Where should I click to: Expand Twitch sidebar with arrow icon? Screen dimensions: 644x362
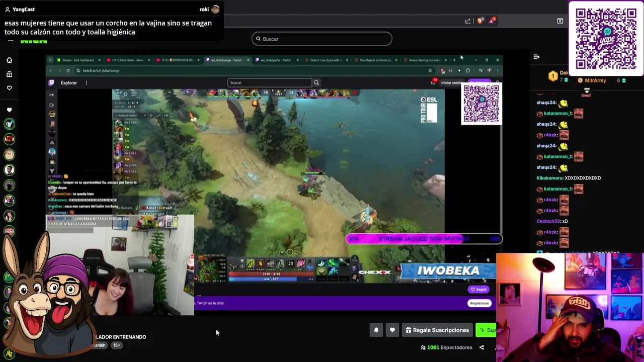click(x=51, y=95)
